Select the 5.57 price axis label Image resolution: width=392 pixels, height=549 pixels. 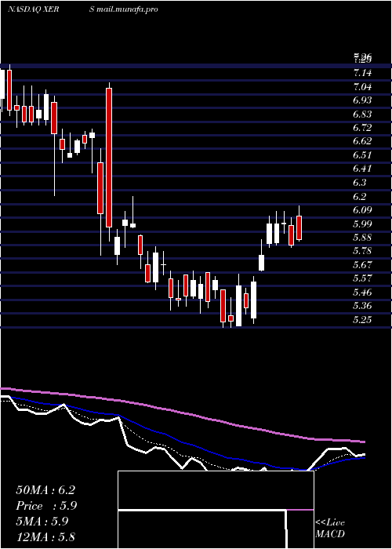pyautogui.click(x=362, y=278)
